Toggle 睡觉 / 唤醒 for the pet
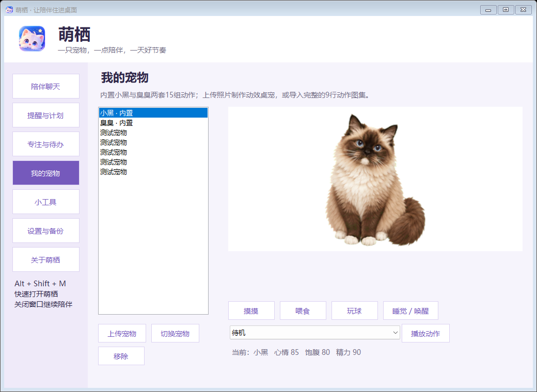Image resolution: width=537 pixels, height=392 pixels. pyautogui.click(x=410, y=311)
